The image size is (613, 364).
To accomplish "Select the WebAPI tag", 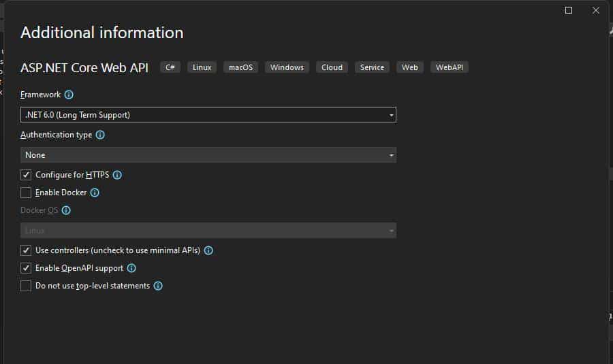I will coord(450,67).
